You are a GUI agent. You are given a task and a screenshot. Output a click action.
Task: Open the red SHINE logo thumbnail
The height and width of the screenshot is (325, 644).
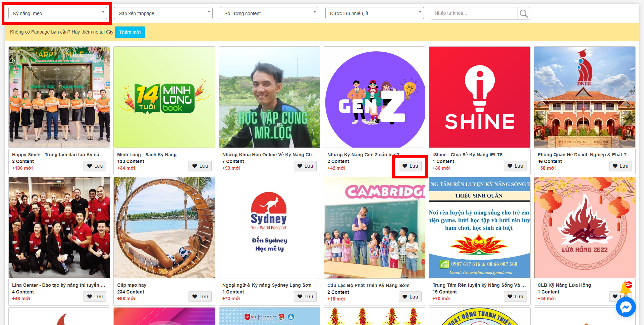pos(480,97)
